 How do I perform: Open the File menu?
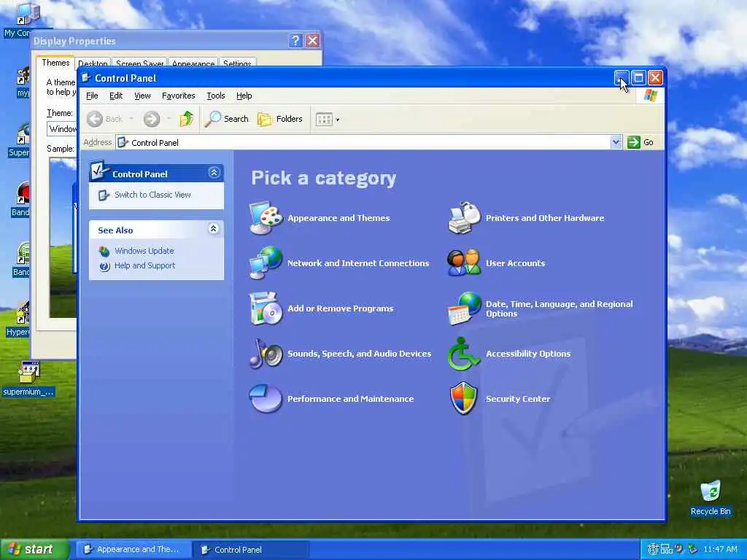[x=92, y=96]
